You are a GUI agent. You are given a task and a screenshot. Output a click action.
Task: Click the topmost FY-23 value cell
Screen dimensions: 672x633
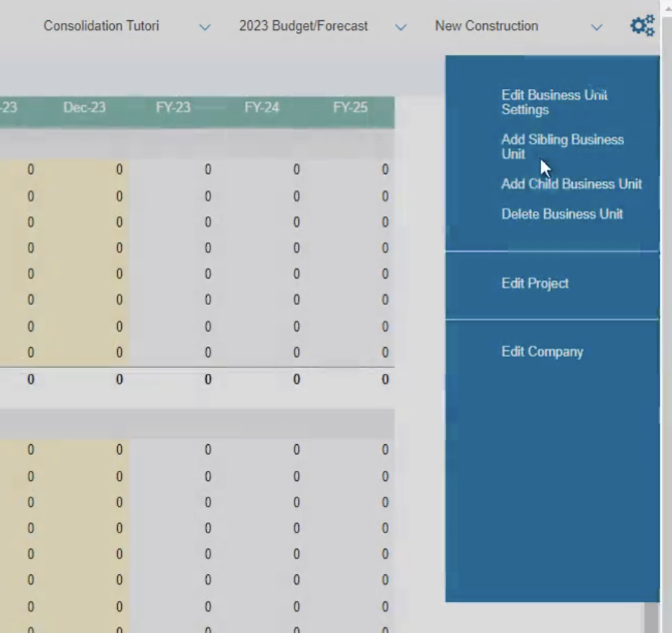[x=207, y=170]
